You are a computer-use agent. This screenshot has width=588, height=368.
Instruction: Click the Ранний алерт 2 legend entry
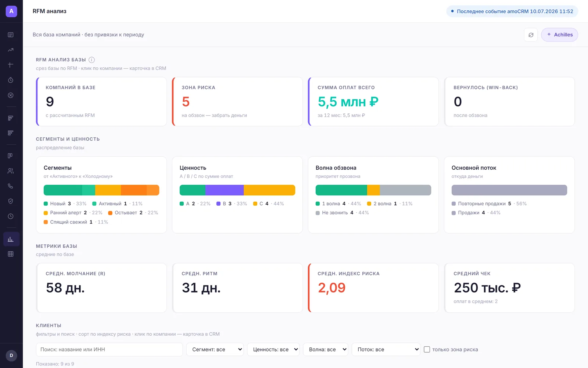tap(73, 213)
